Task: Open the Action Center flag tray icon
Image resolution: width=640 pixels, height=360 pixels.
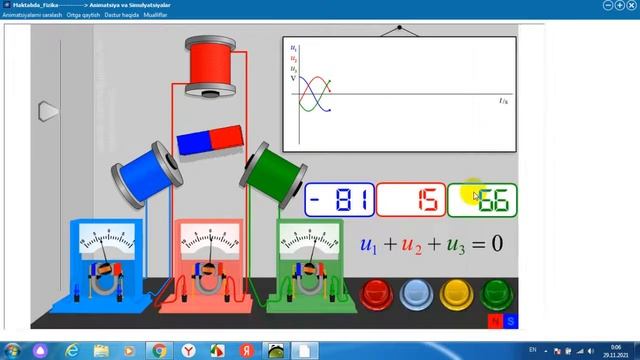Action: pos(557,351)
